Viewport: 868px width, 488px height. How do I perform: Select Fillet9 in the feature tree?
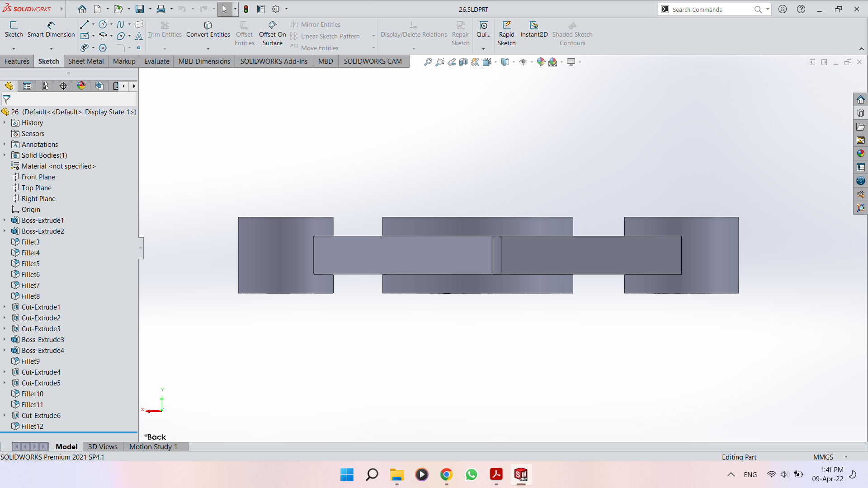[x=31, y=361]
